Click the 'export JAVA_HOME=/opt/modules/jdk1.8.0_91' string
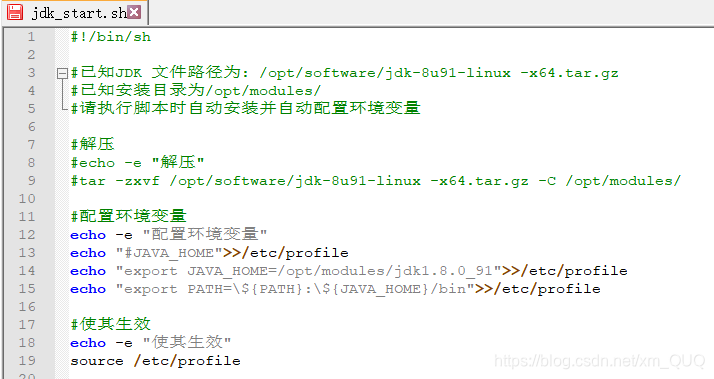 click(308, 271)
